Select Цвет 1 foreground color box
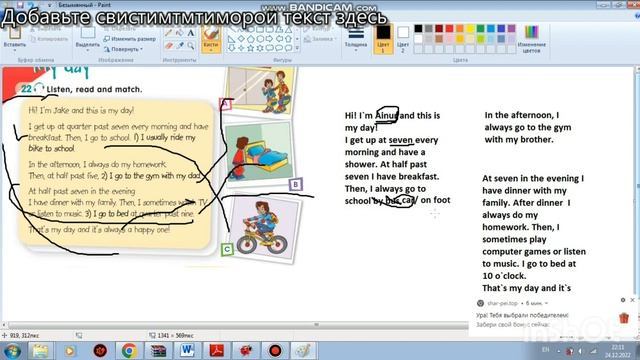Viewport: 640px width, 360px height. tap(383, 39)
